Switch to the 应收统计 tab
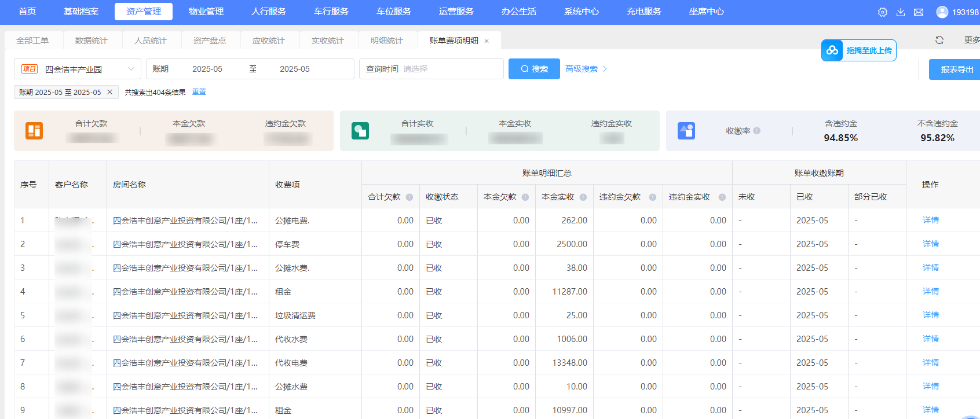 (268, 41)
